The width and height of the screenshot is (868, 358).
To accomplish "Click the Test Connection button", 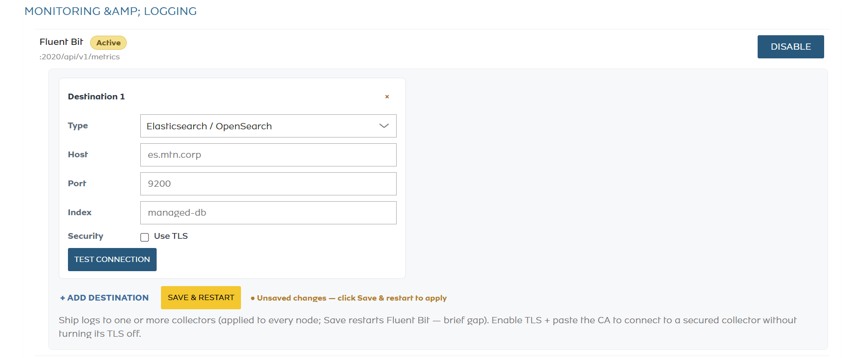I will tap(112, 260).
